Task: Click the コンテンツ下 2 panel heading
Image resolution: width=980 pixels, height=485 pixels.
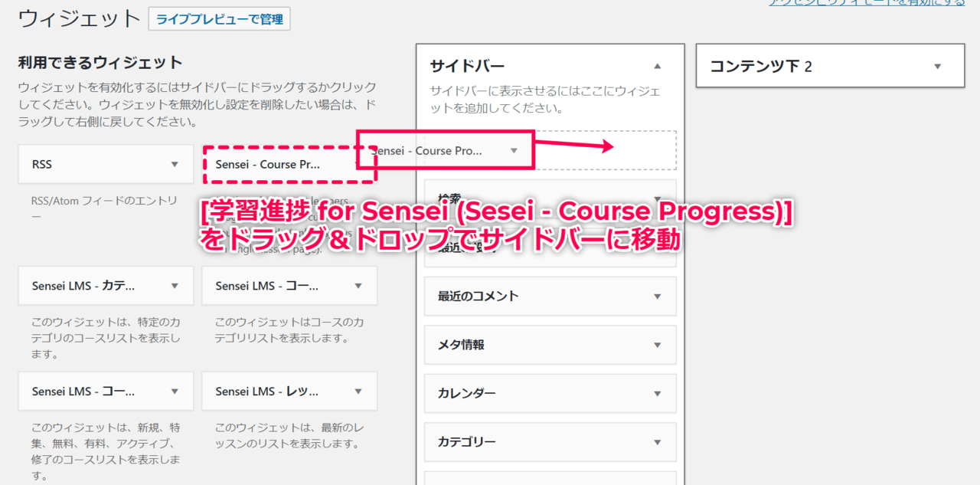Action: click(x=761, y=67)
